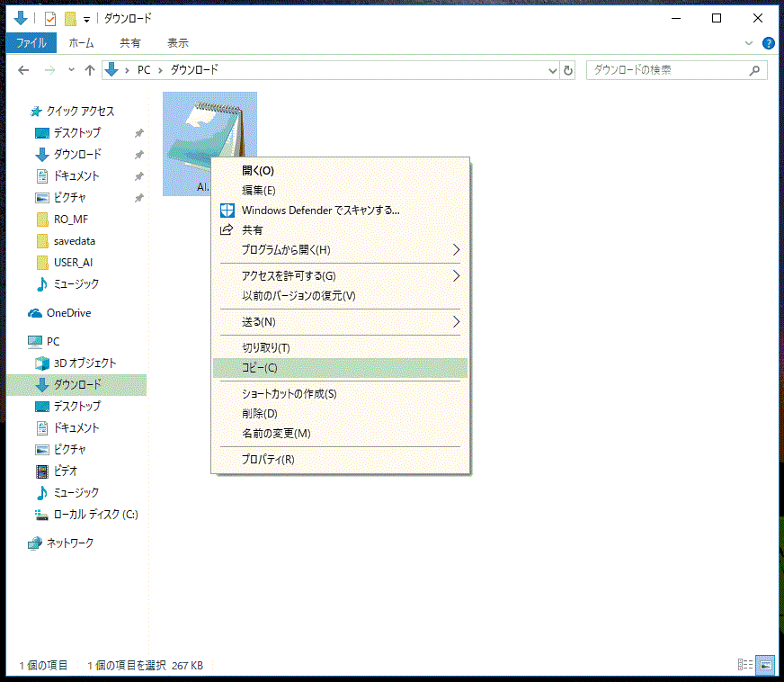The width and height of the screenshot is (784, 682).
Task: Open ドキュメント under PC
Action: pyautogui.click(x=76, y=427)
